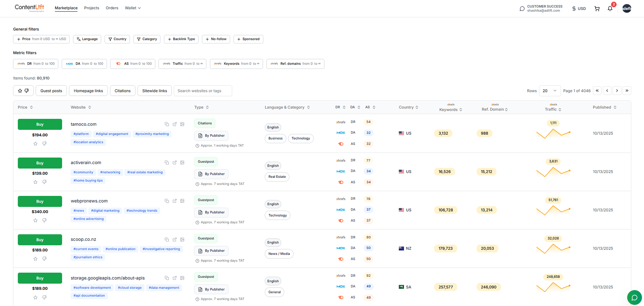Go to previous page arrow
Image resolution: width=644 pixels, height=306 pixels.
607,91
